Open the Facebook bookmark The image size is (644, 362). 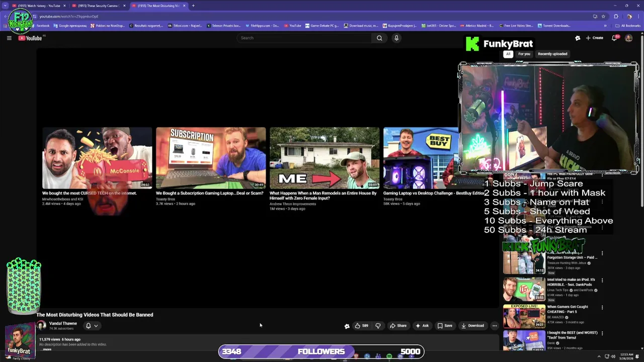coord(40,26)
